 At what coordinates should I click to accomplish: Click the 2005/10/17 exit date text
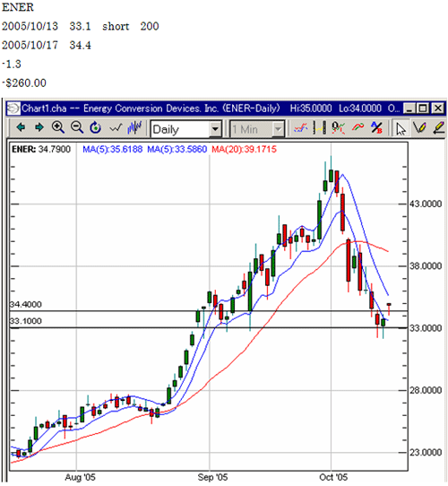coord(30,45)
